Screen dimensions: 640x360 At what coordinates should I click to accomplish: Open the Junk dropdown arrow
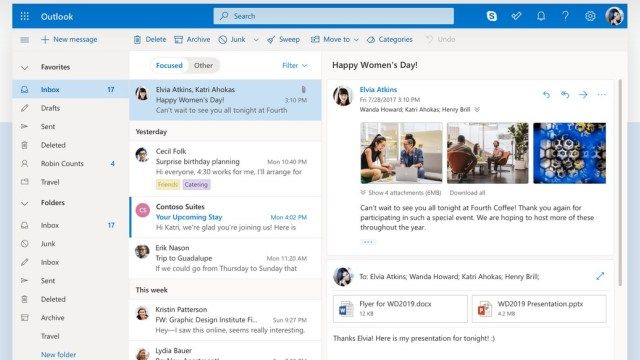pyautogui.click(x=256, y=40)
